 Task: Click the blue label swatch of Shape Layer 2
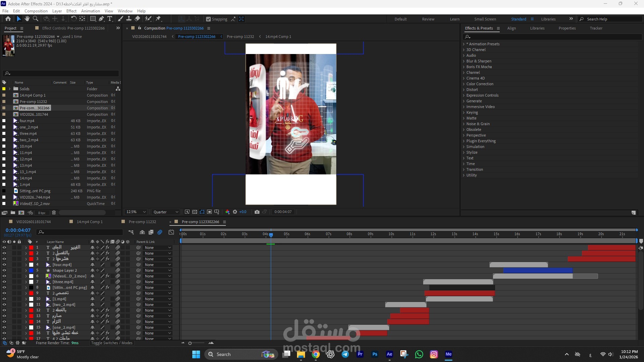[31, 270]
